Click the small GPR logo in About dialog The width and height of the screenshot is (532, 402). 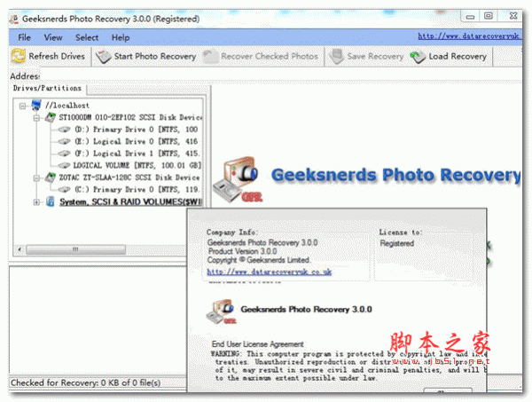pyautogui.click(x=221, y=311)
